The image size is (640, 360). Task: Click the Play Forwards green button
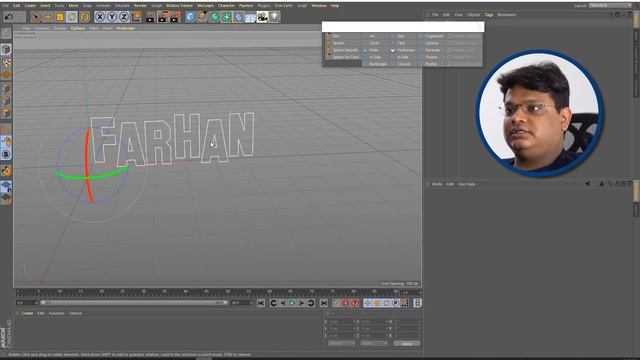292,303
